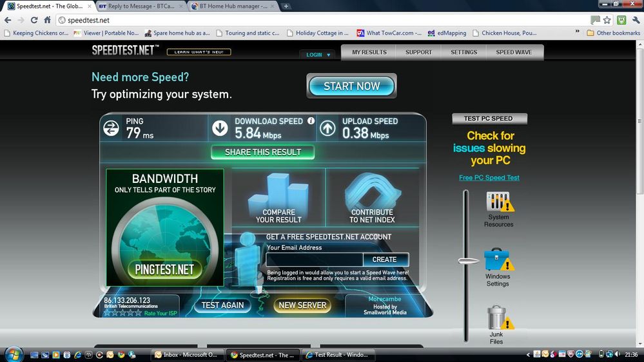Open the Windows Settings toolbox icon
This screenshot has height=362, width=644.
click(498, 260)
